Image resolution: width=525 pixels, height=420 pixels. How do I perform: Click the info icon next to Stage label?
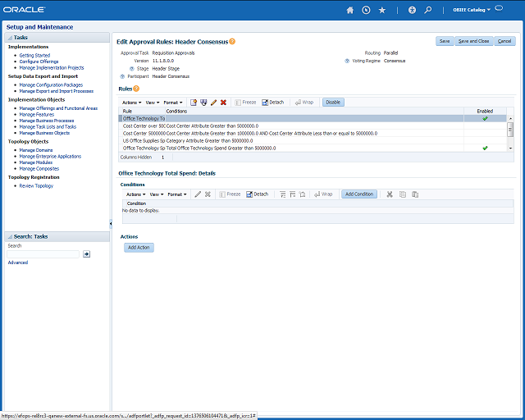(132, 69)
